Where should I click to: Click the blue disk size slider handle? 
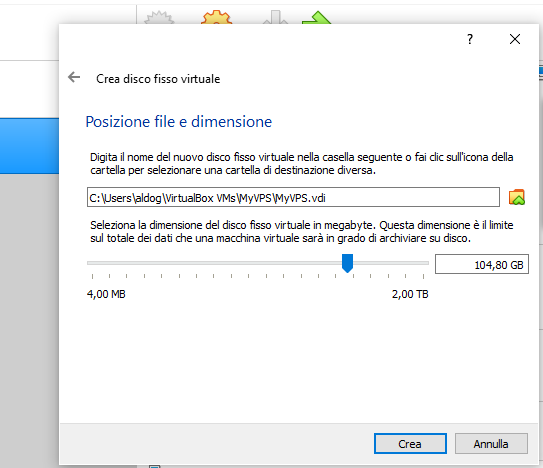347,263
